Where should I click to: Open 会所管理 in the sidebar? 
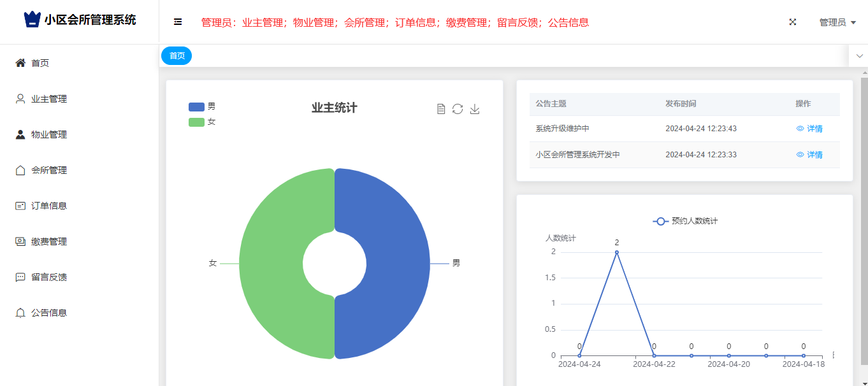pyautogui.click(x=49, y=170)
